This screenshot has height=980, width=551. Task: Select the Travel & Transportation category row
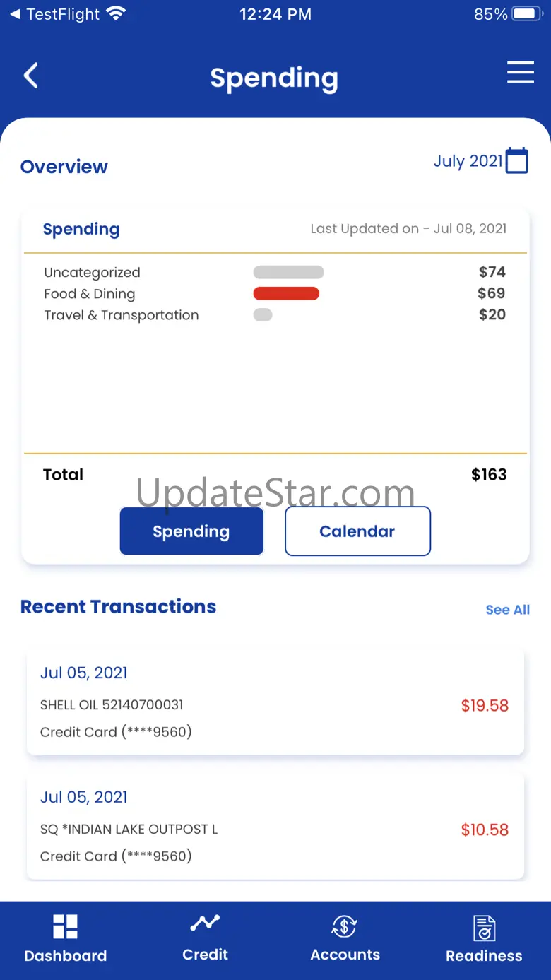click(x=275, y=315)
